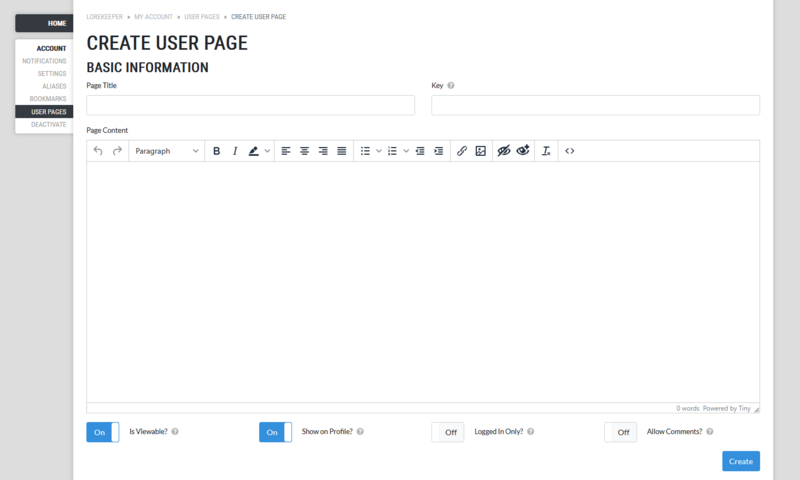Show help for Key field

coord(451,86)
